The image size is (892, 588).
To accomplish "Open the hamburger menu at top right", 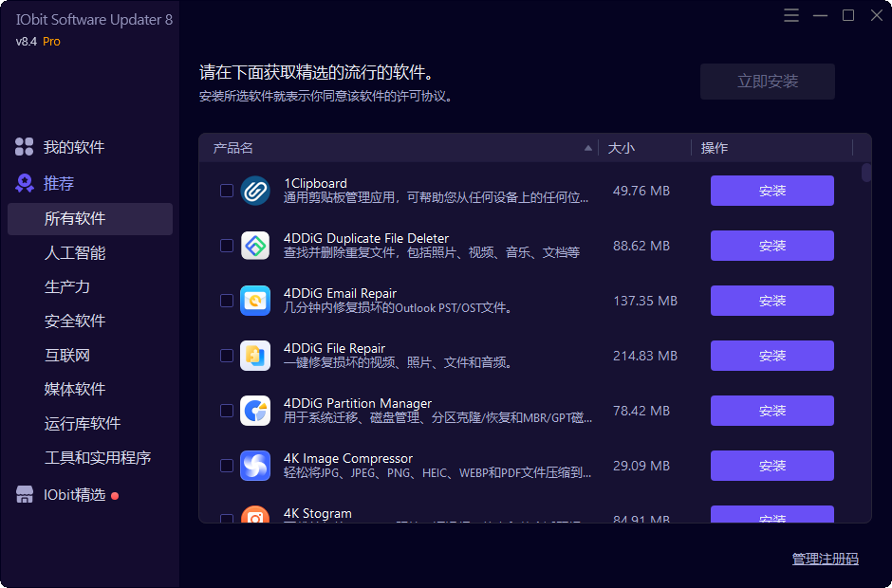I will (791, 15).
